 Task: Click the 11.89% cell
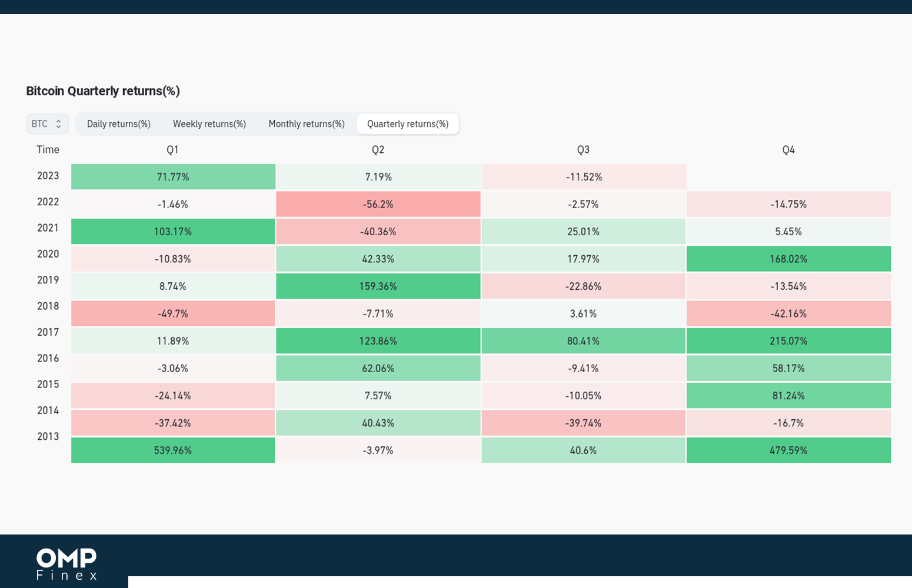pos(173,341)
